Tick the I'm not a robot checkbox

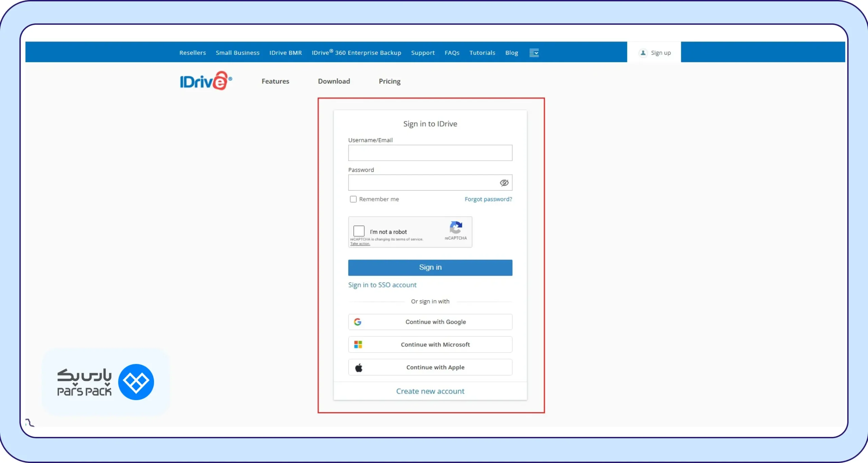tap(359, 231)
